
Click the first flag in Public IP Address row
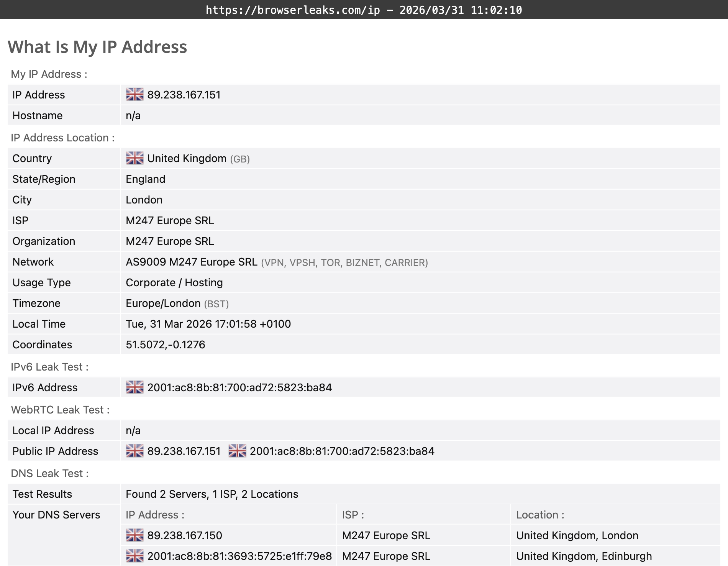click(134, 451)
